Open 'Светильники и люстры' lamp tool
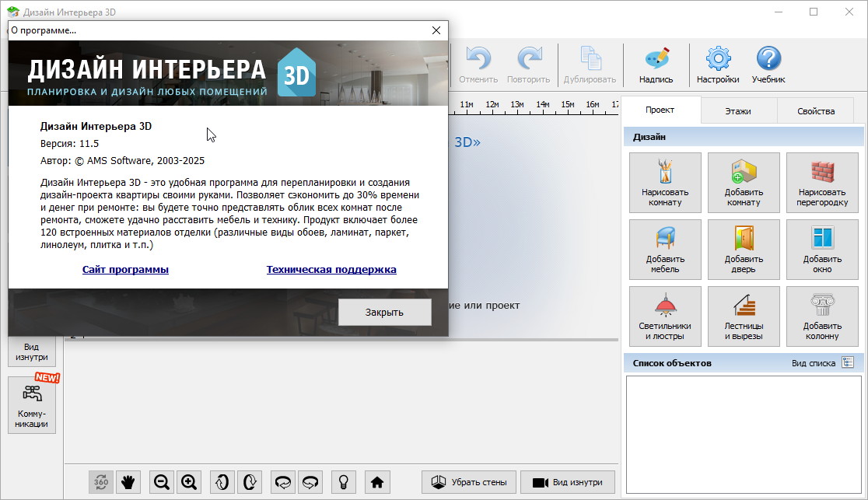Image resolution: width=868 pixels, height=500 pixels. (x=666, y=316)
